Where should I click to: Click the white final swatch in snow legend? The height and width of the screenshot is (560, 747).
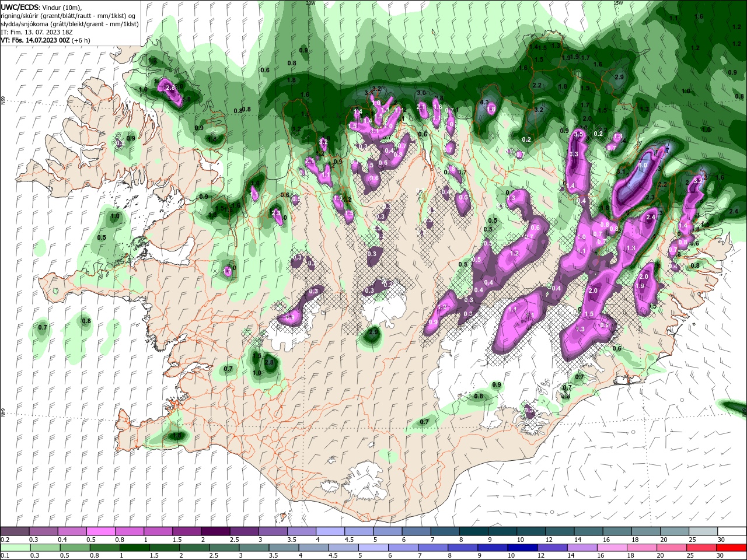click(x=732, y=531)
